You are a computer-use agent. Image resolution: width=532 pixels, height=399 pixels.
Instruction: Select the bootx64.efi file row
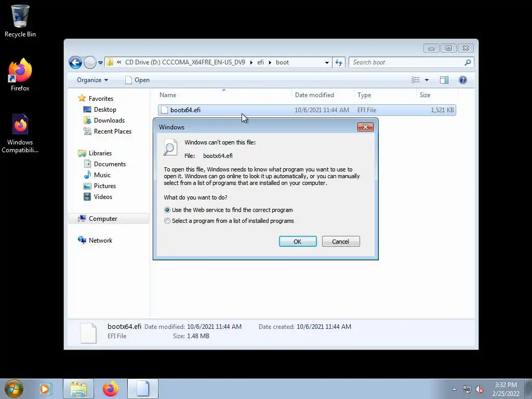[307, 110]
